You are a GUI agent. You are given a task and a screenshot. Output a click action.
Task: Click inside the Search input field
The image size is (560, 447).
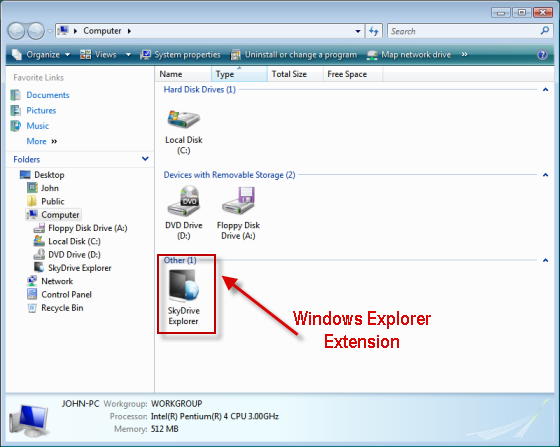[x=464, y=31]
